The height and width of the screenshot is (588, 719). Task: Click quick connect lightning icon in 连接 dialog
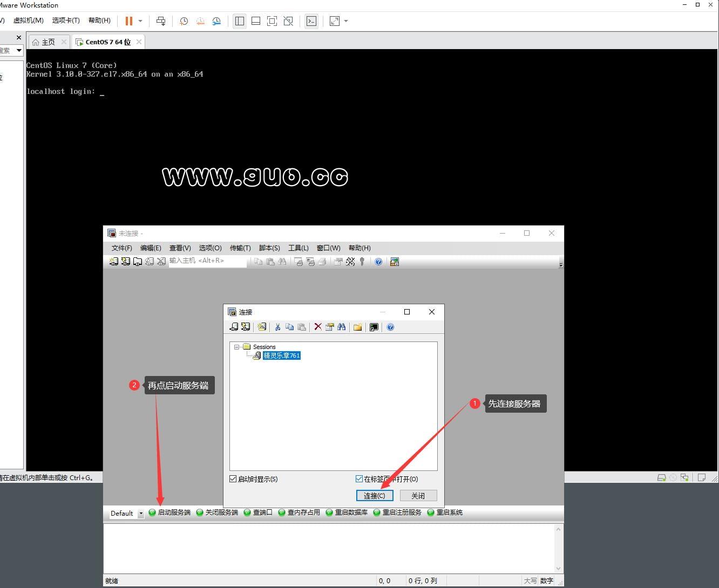[x=246, y=327]
